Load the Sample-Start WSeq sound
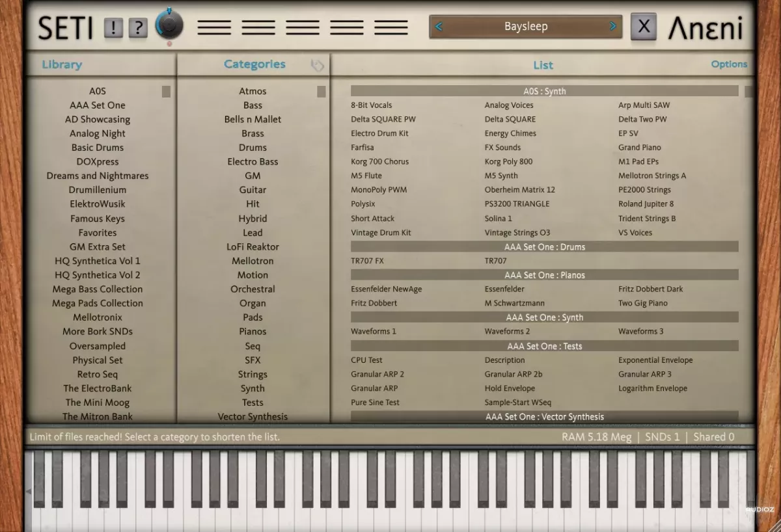Viewport: 781px width, 532px height. [x=518, y=403]
